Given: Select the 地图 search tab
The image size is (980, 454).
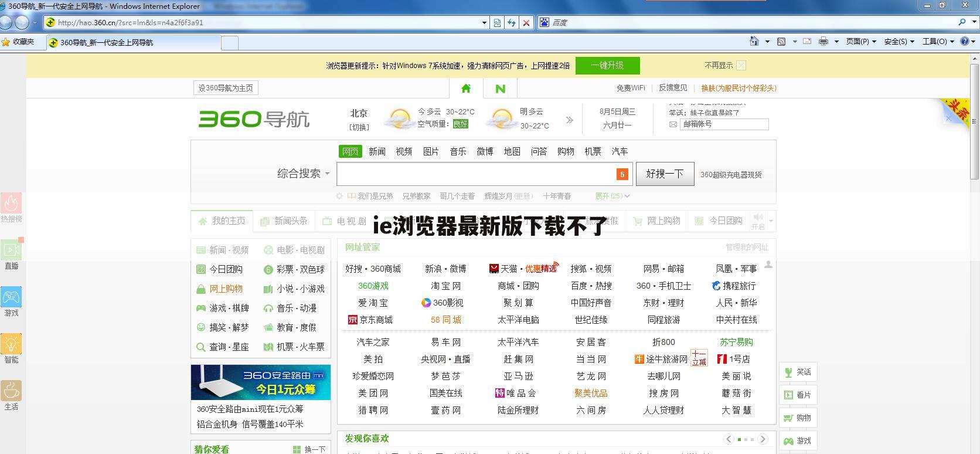Looking at the screenshot, I should pyautogui.click(x=512, y=151).
